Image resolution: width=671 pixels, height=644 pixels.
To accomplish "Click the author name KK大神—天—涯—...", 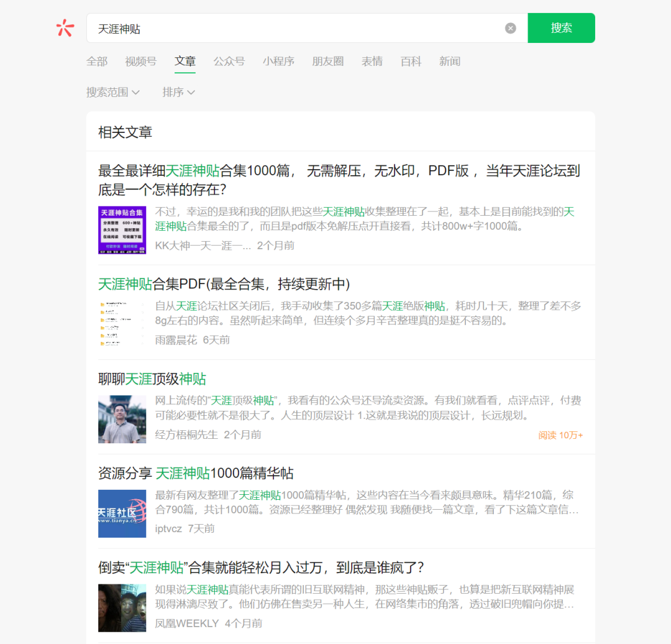I will tap(203, 246).
